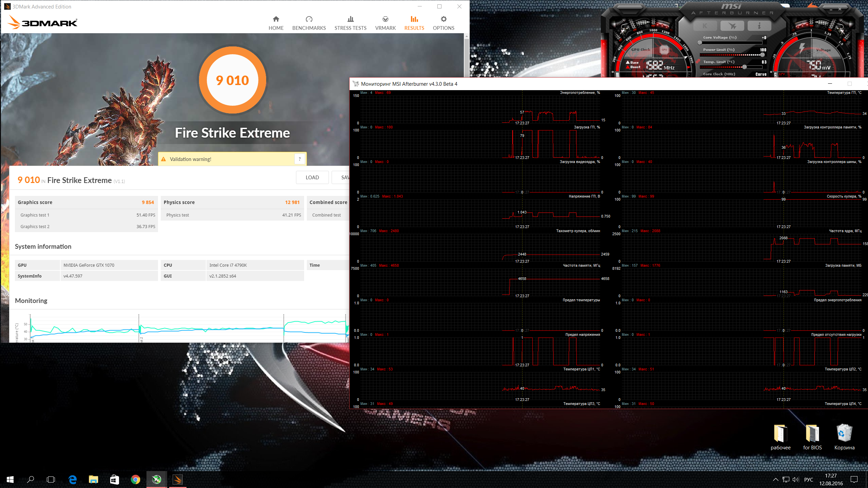Viewport: 868px width, 488px height.
Task: Open the Stress Tests section
Action: 350,23
